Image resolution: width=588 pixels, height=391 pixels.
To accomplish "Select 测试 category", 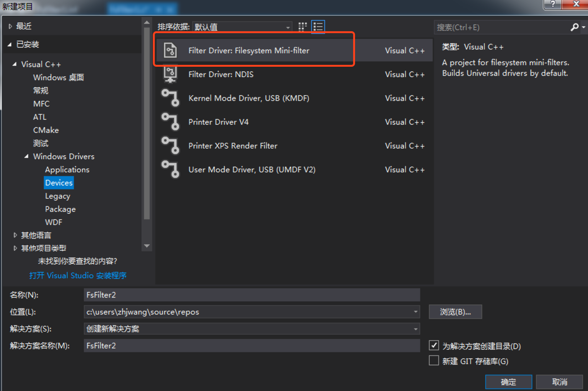I will [41, 143].
